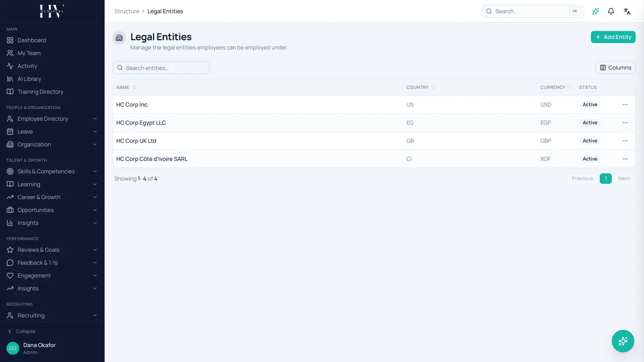Viewport: 644px width, 362px height.
Task: Expand the Learning menu
Action: click(x=52, y=184)
